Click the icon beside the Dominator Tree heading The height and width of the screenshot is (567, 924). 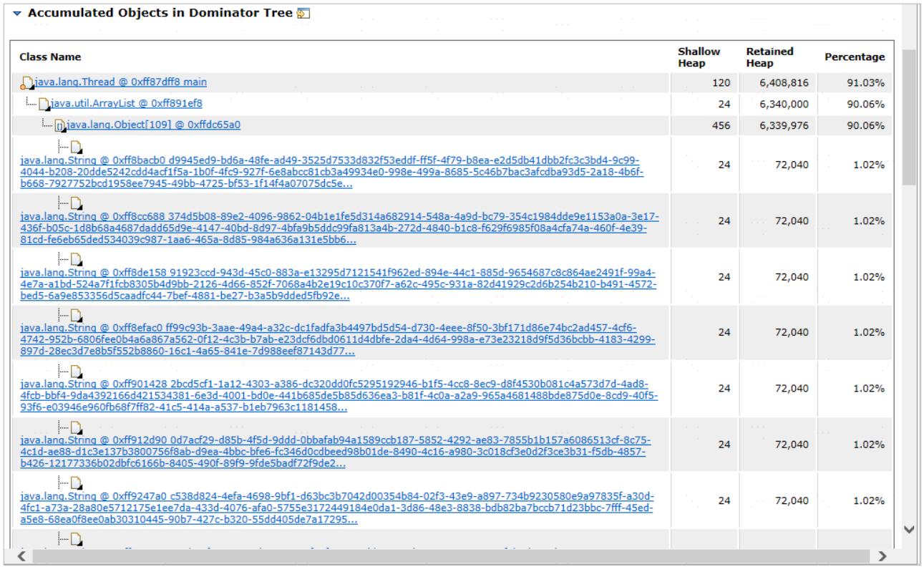click(x=303, y=14)
